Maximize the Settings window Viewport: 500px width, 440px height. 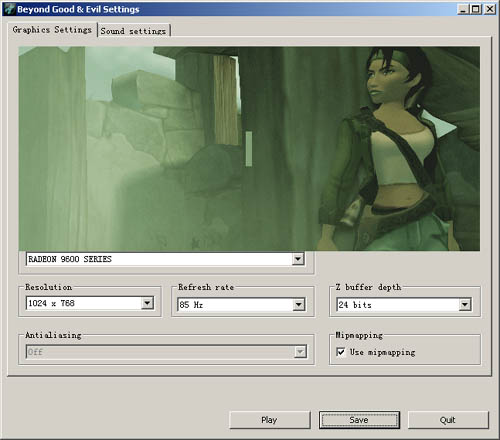coord(476,9)
